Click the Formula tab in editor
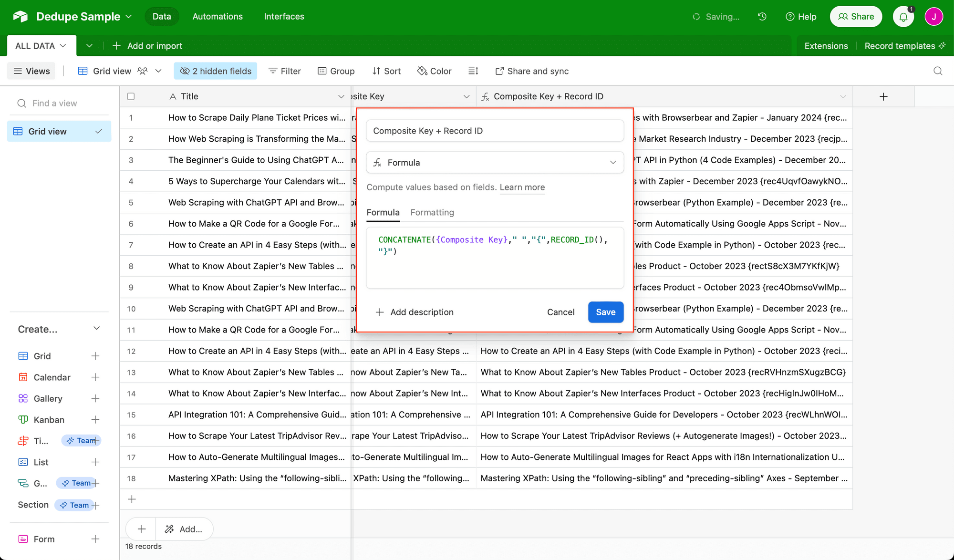This screenshot has width=954, height=560. coord(383,212)
